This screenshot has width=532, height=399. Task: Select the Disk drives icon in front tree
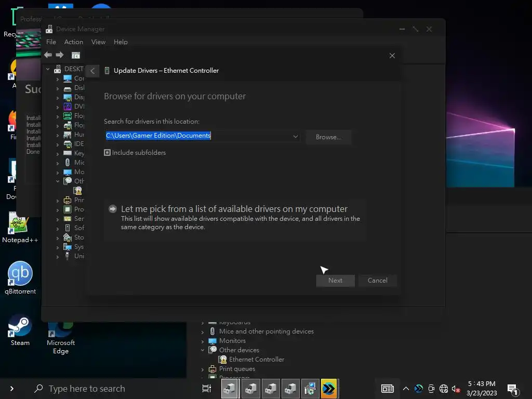click(68, 88)
